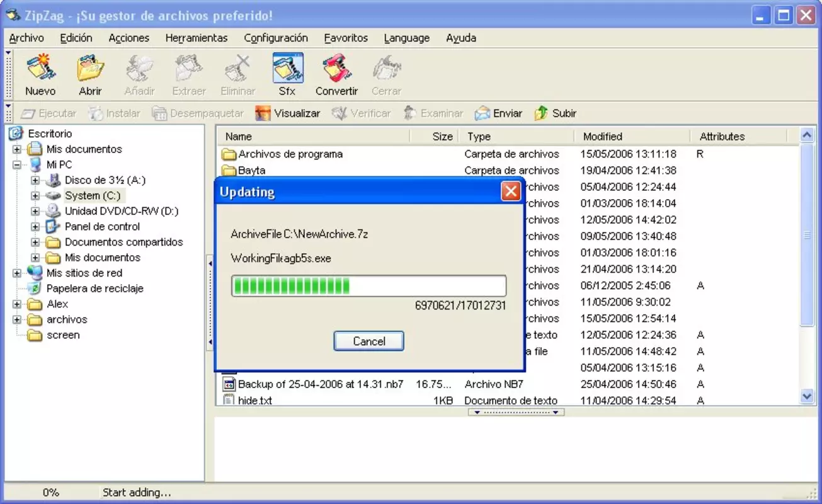
Task: Click the Subir up-arrow item
Action: 556,113
